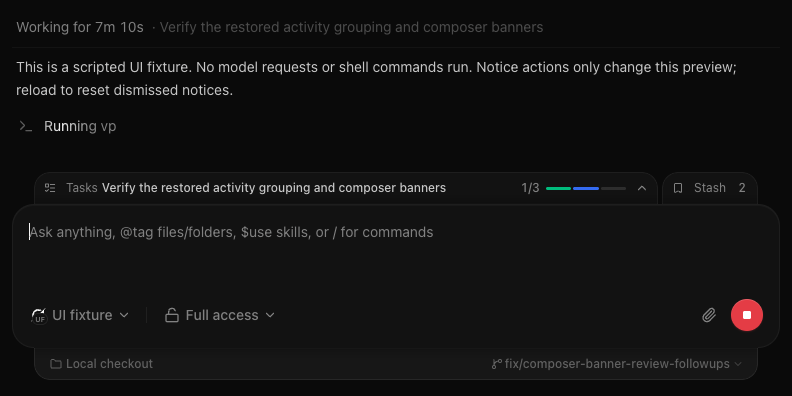Collapse the Tasks panel chevron
Image resolution: width=792 pixels, height=396 pixels.
point(641,188)
